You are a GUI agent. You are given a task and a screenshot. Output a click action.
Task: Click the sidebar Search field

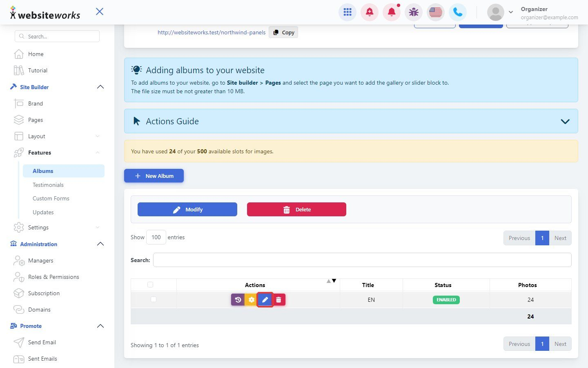point(57,36)
